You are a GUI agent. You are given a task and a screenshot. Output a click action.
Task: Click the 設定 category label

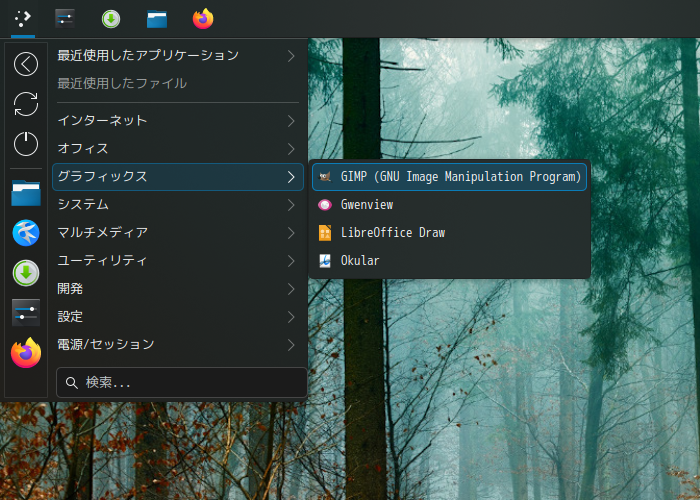[x=70, y=317]
